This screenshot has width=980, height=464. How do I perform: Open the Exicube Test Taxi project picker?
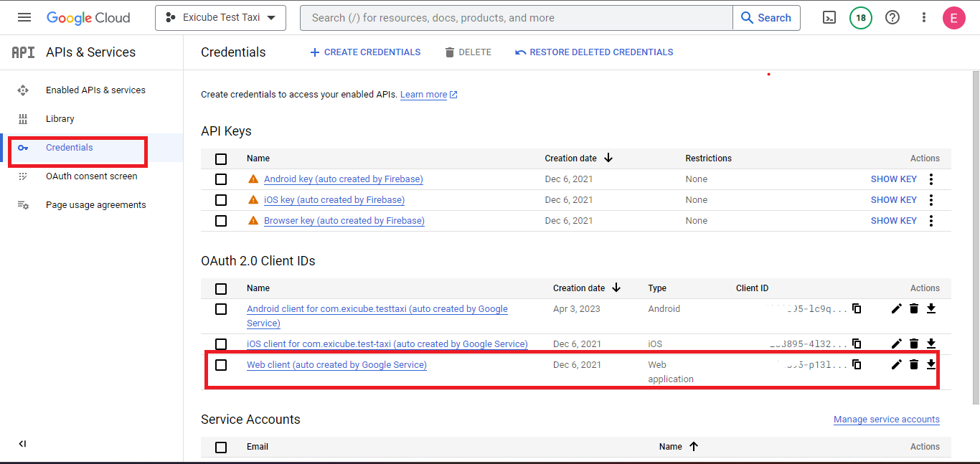click(x=220, y=18)
